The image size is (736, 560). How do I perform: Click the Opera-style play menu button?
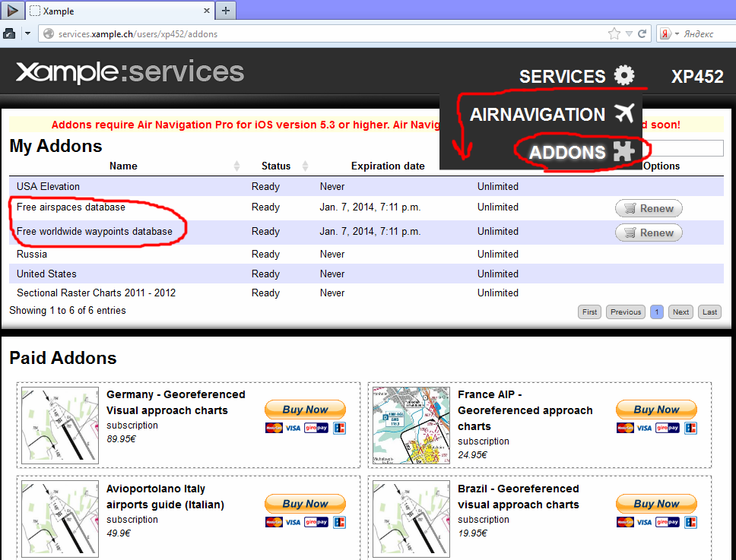tap(13, 11)
